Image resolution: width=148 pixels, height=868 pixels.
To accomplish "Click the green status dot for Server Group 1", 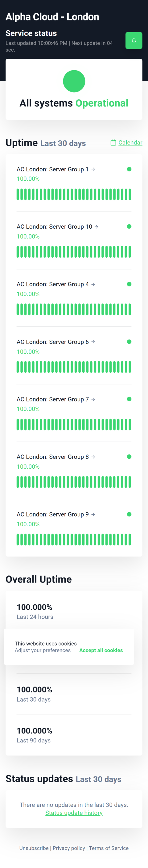I will click(x=129, y=169).
